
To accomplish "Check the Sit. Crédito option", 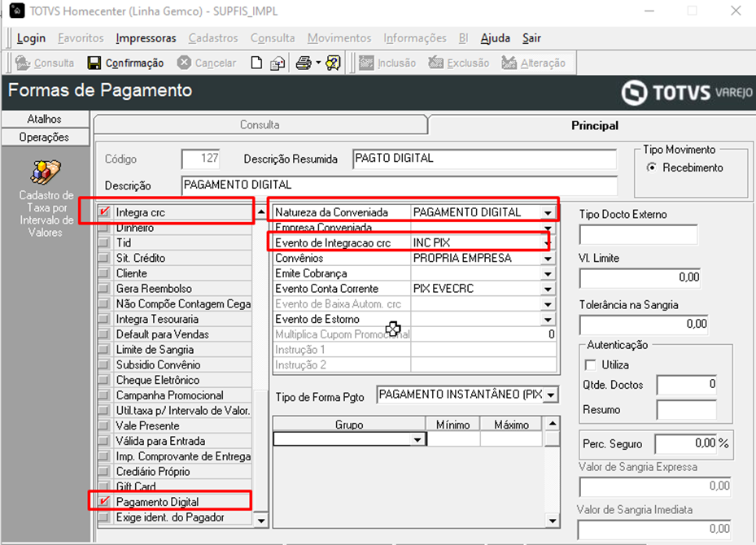I will tap(103, 258).
